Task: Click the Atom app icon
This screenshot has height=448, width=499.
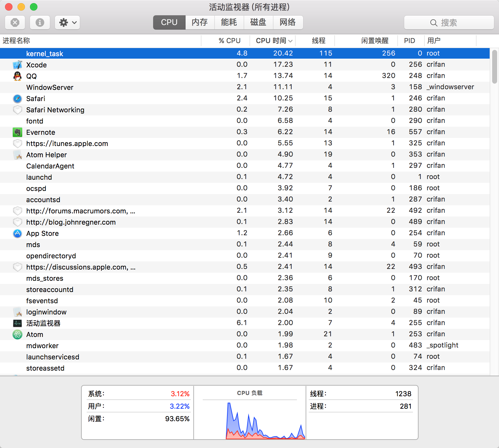Action: (x=17, y=334)
